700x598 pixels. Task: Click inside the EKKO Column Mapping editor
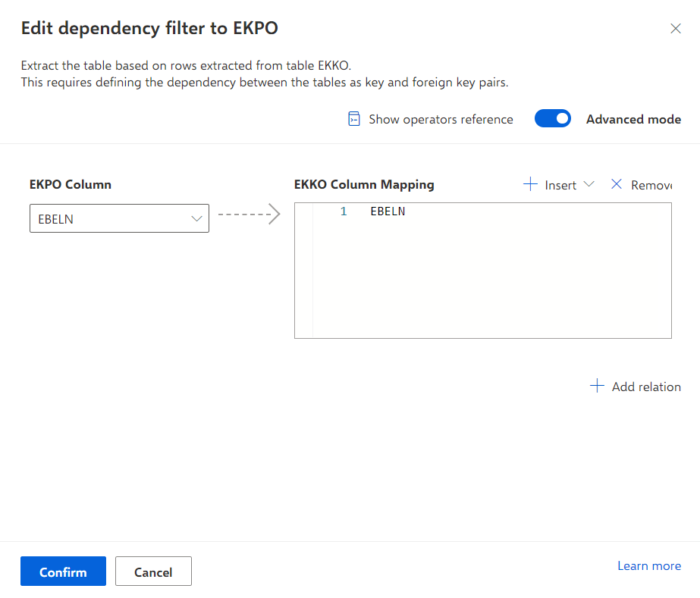click(483, 271)
